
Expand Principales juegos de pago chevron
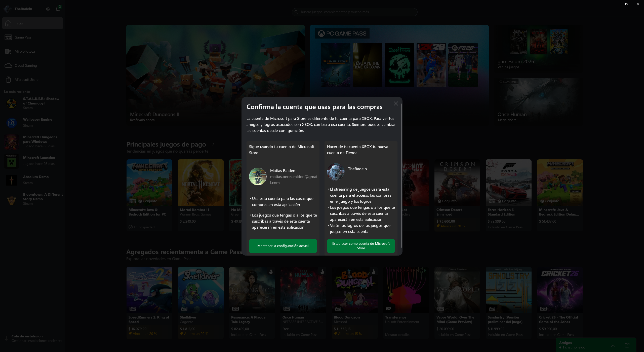(213, 145)
